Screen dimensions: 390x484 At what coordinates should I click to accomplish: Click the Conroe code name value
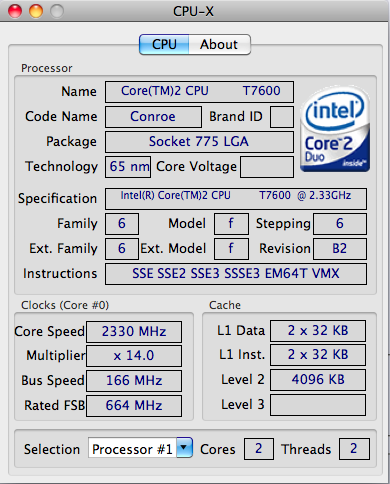[x=153, y=117]
